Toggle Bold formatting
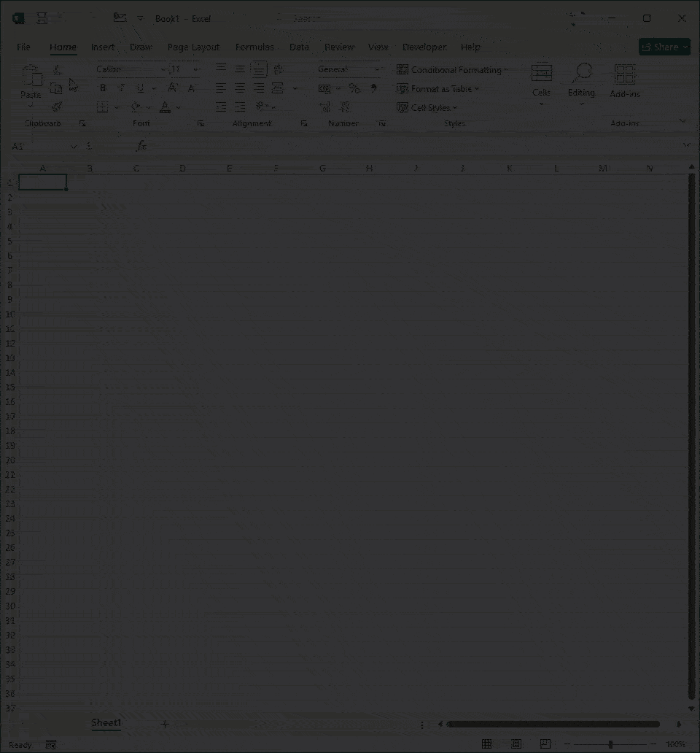 point(102,88)
